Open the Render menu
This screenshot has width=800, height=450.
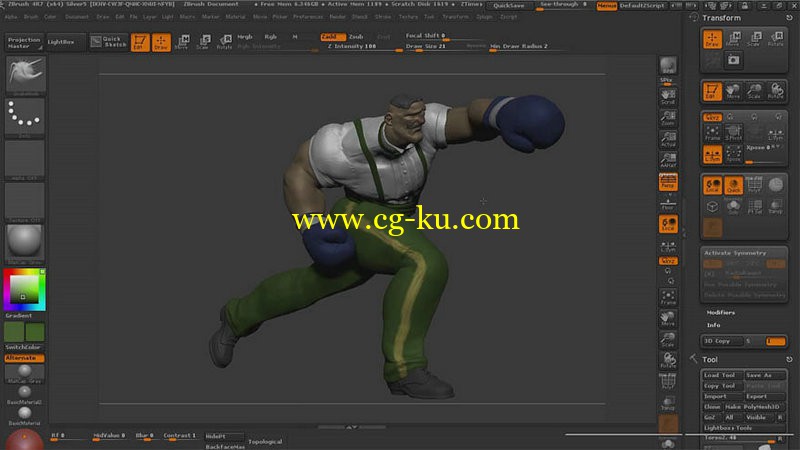coord(337,17)
